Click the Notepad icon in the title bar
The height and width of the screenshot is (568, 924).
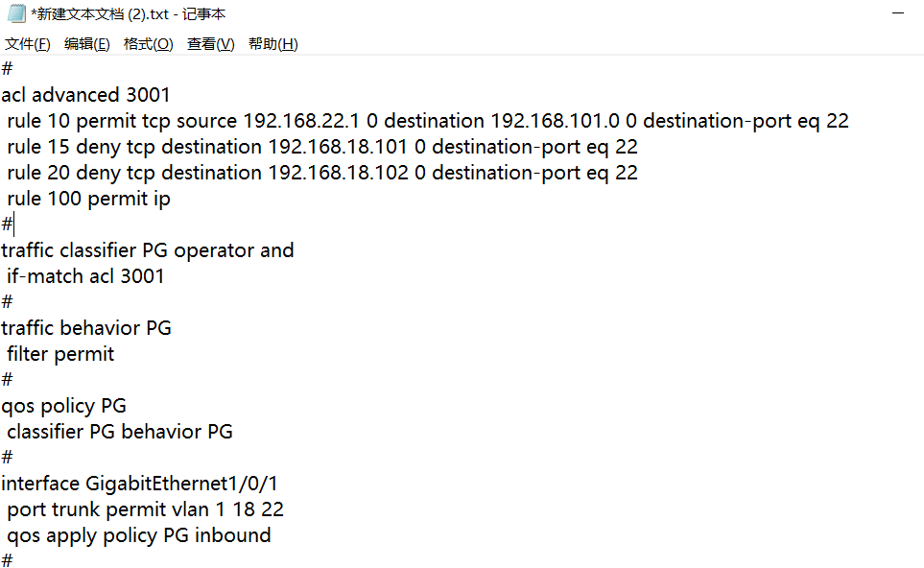click(x=15, y=14)
